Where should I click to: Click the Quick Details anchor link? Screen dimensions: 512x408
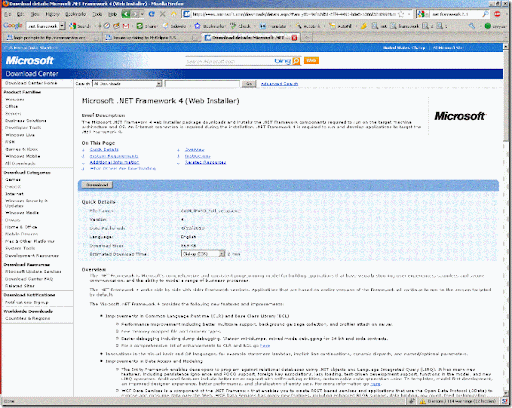click(104, 150)
